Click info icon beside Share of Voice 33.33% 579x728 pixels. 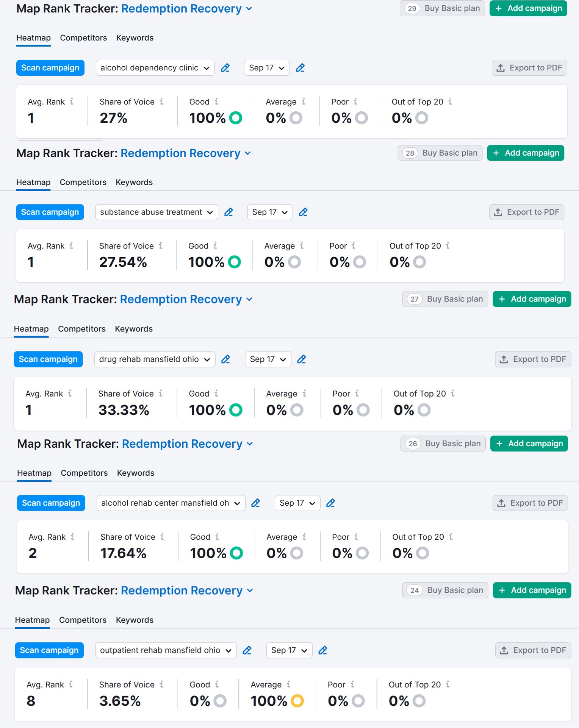161,394
